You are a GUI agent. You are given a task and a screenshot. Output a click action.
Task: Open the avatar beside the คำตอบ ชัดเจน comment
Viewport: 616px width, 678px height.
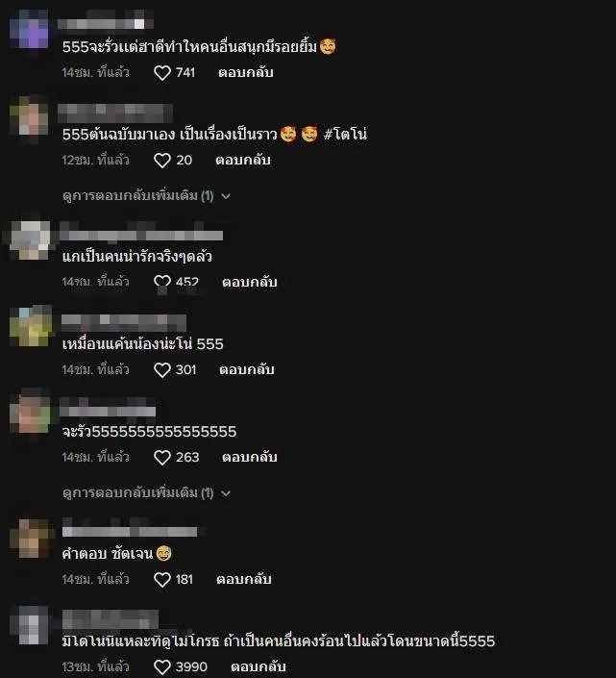(30, 539)
